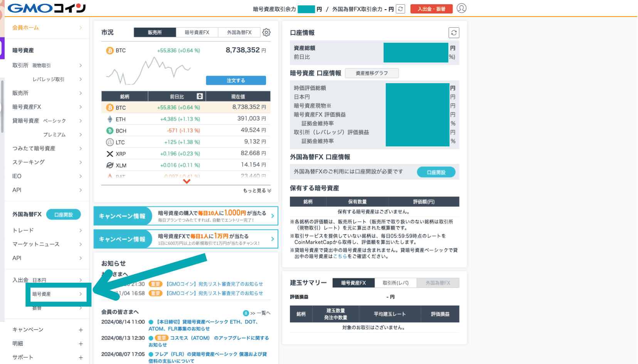
Task: Expand the 明細 sidebar section
Action: pyautogui.click(x=81, y=344)
